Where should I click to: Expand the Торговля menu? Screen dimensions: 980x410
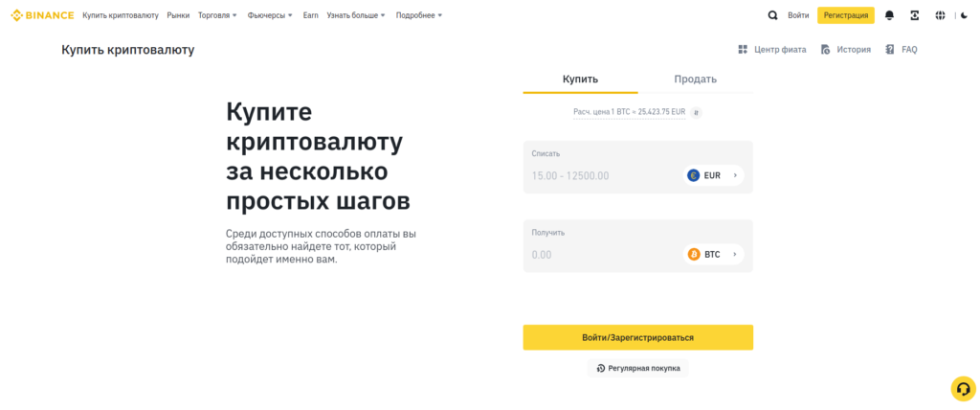pos(217,15)
